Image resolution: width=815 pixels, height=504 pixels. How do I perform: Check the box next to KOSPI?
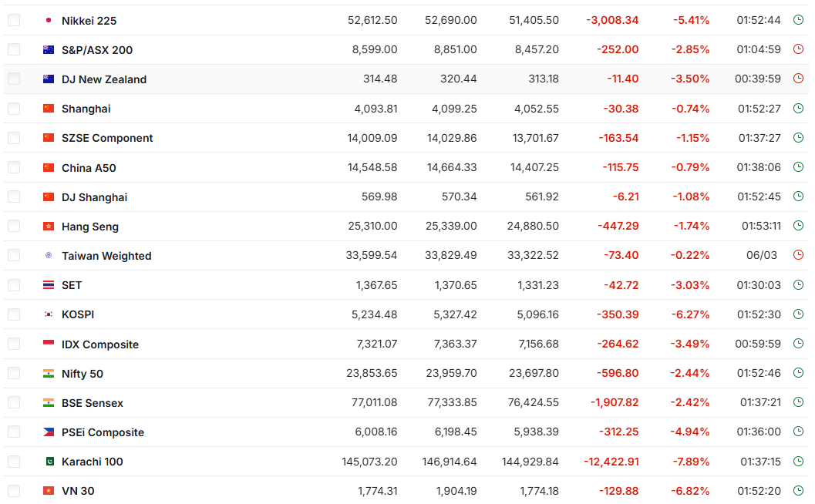pyautogui.click(x=14, y=314)
